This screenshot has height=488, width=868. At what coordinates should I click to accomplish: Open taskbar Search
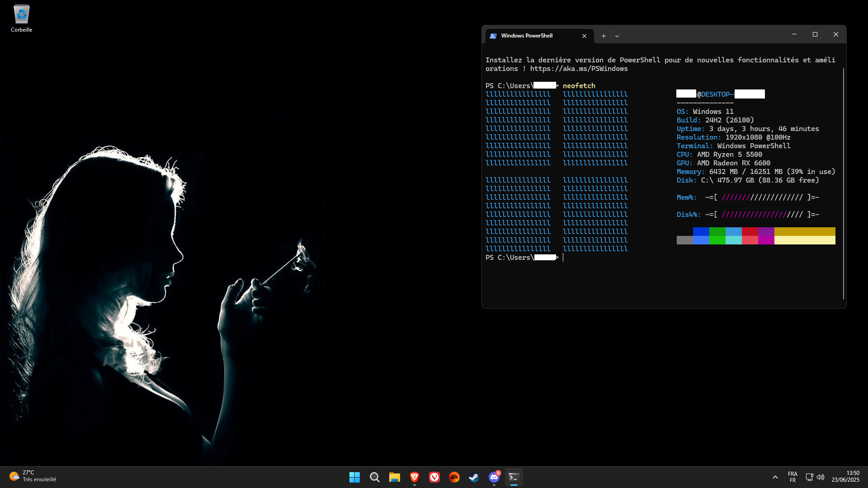(374, 477)
